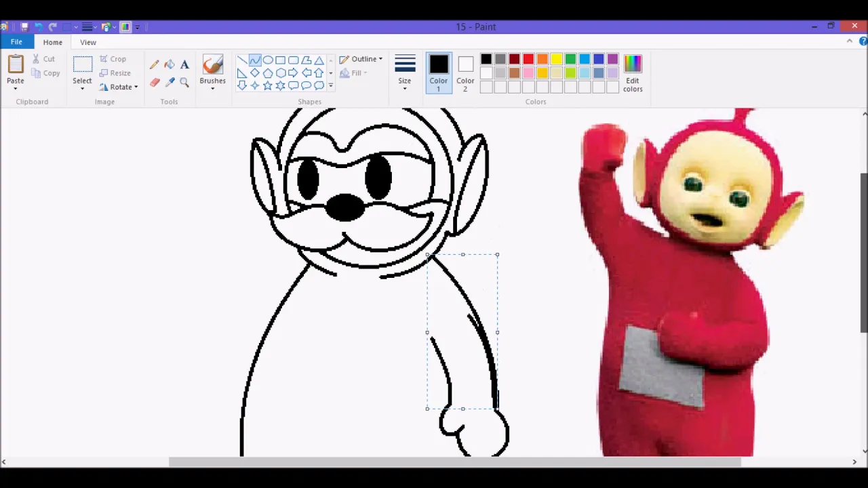Select the Color picker tool
The image size is (868, 488).
[x=170, y=83]
